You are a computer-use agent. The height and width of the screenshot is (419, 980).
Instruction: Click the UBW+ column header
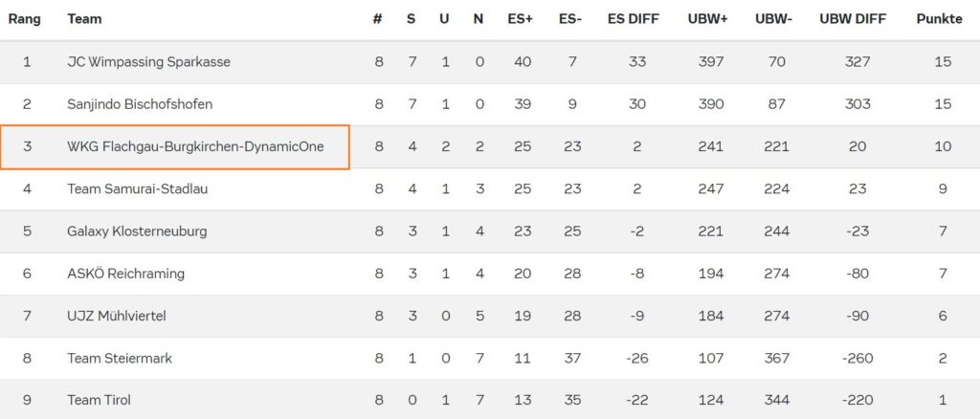coord(707,19)
